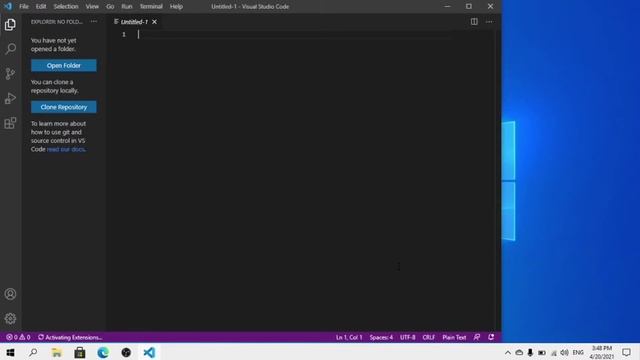Open the Terminal menu
640x360 pixels.
151,7
